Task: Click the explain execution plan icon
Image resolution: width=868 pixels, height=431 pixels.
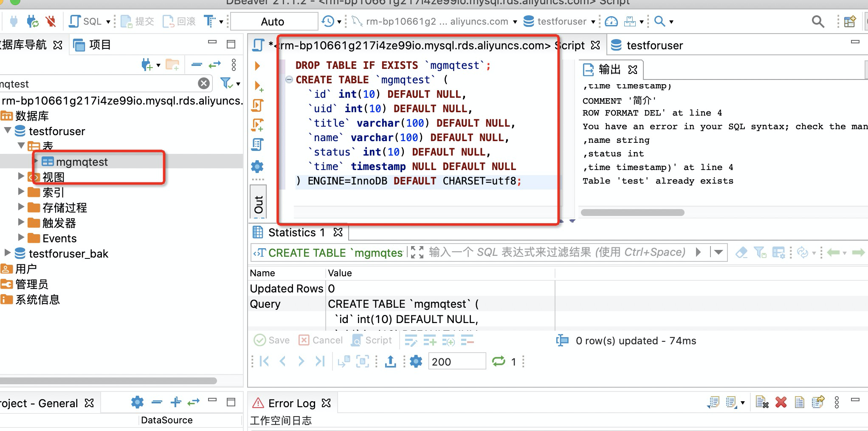Action: [x=257, y=145]
